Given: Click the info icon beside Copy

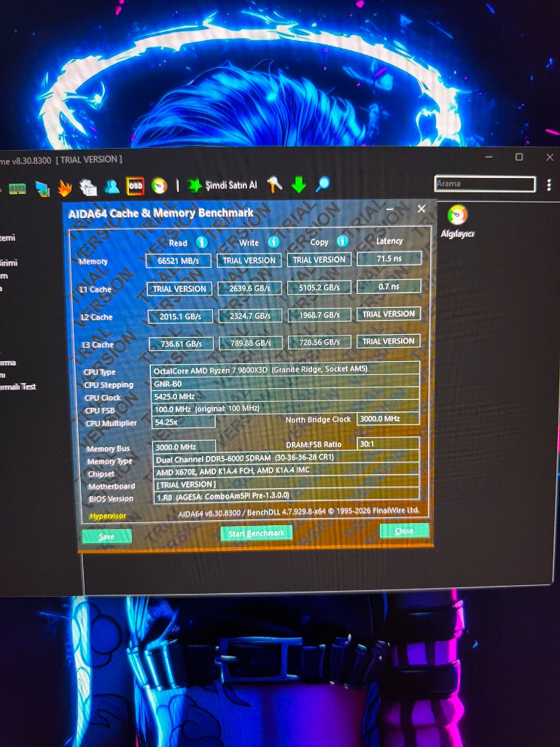Looking at the screenshot, I should 343,241.
